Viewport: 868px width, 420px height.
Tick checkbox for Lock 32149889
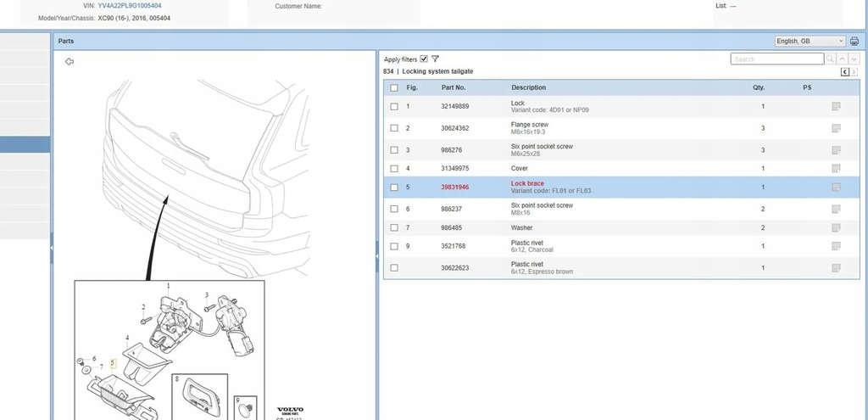point(394,106)
